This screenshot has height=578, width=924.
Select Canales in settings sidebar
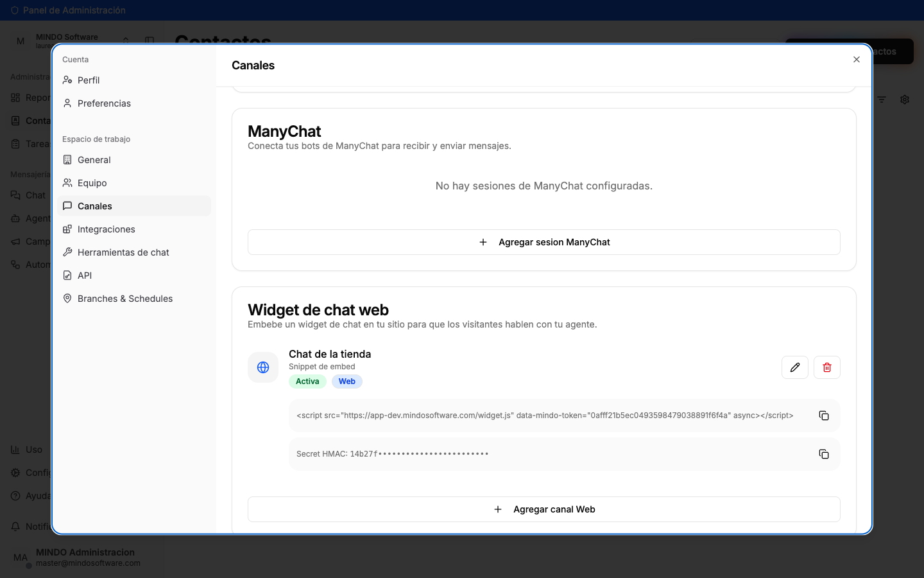click(x=134, y=206)
